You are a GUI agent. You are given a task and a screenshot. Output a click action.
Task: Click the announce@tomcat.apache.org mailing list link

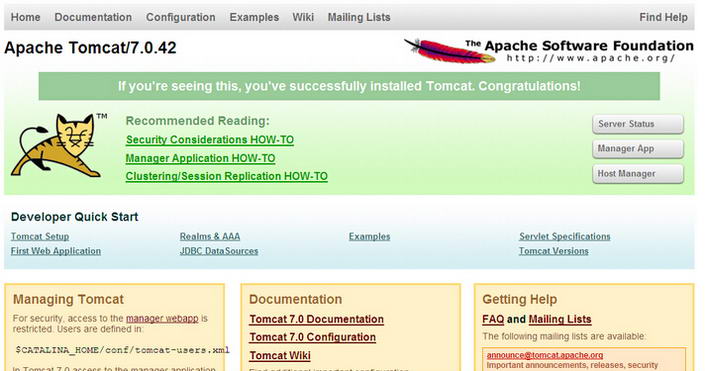(545, 355)
